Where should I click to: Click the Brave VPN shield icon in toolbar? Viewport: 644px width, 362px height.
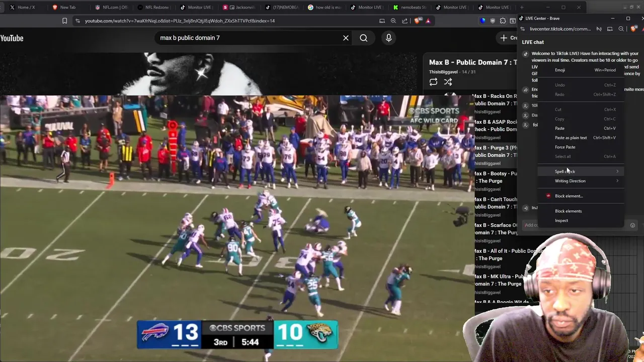483,21
